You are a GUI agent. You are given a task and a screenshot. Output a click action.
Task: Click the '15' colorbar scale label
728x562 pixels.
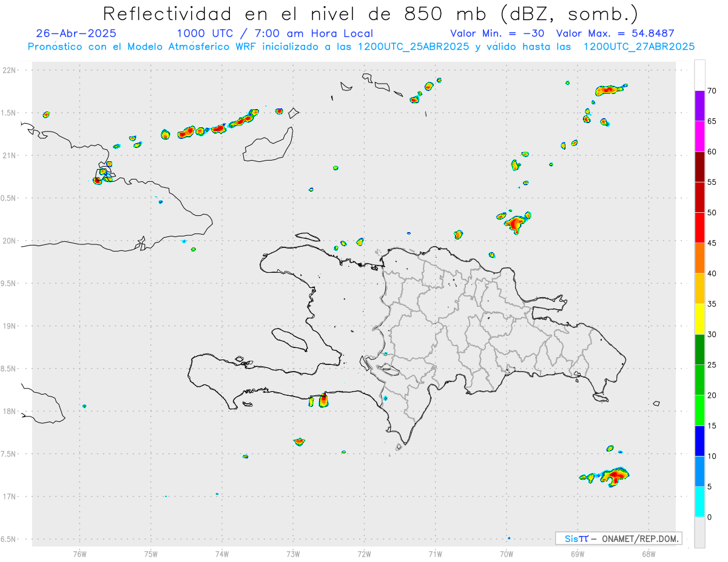[712, 426]
